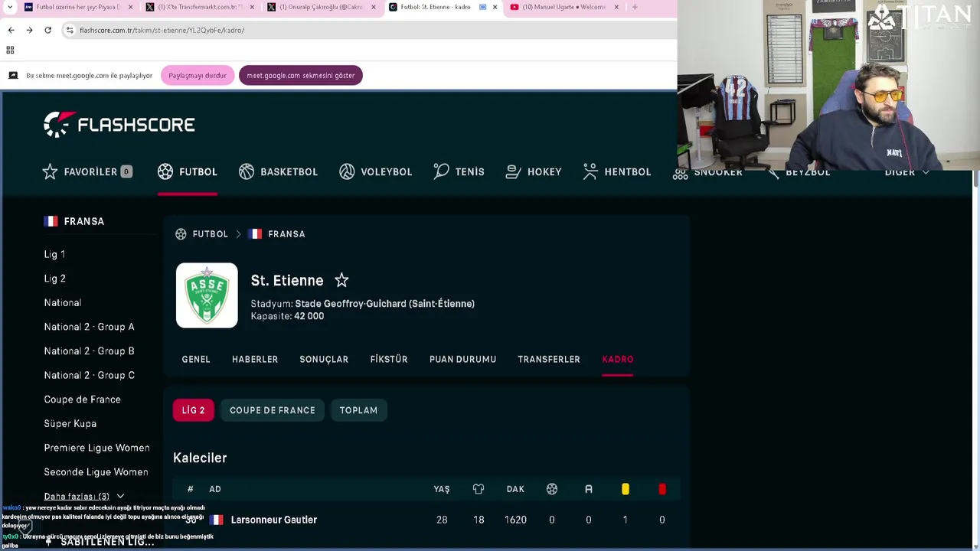Open the Sonuçlar tab
The image size is (980, 551).
click(324, 359)
